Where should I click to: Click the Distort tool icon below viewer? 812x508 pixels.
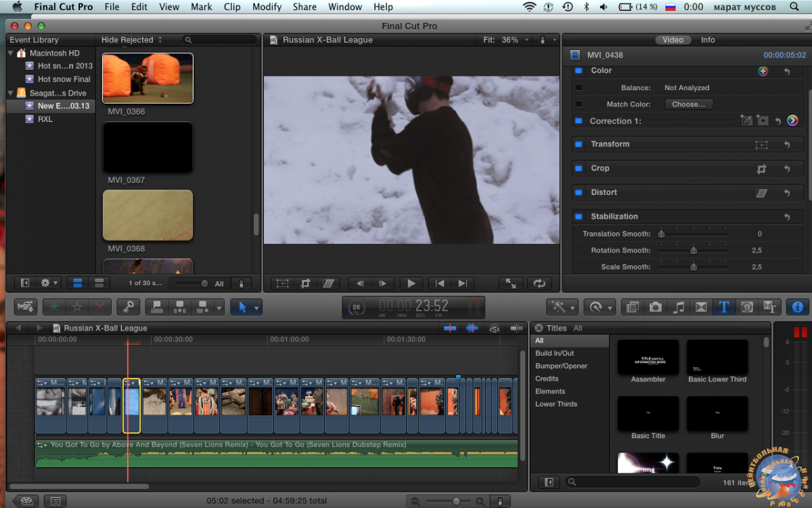pyautogui.click(x=328, y=284)
